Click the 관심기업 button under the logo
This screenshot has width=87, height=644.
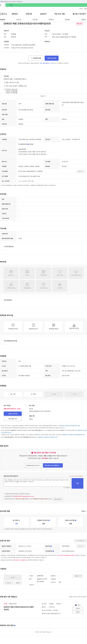[x=8, y=583]
